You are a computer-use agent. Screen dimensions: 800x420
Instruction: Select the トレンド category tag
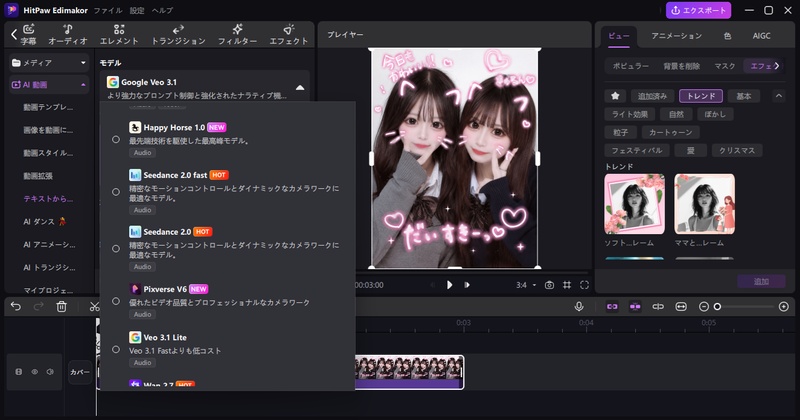tap(701, 96)
